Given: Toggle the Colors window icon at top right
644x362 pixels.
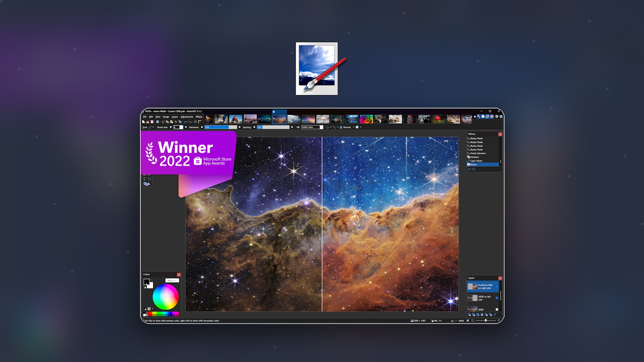Looking at the screenshot, I should pyautogui.click(x=492, y=116).
